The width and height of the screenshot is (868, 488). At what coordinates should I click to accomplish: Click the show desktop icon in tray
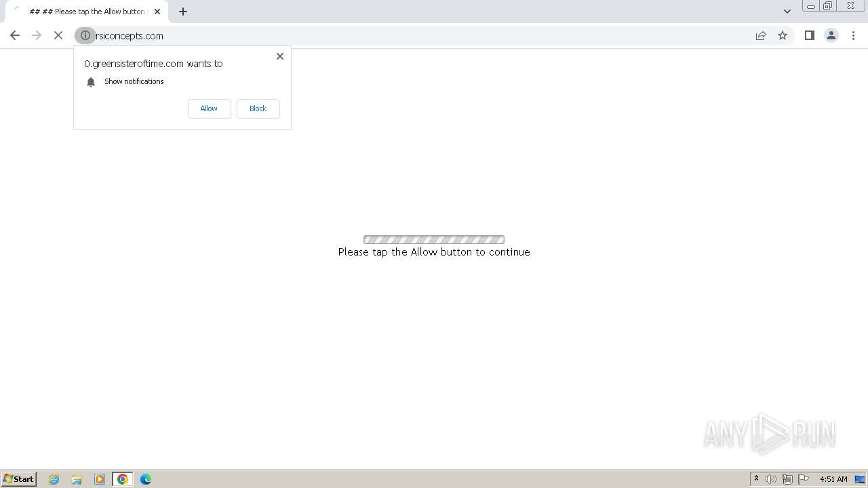tap(860, 479)
